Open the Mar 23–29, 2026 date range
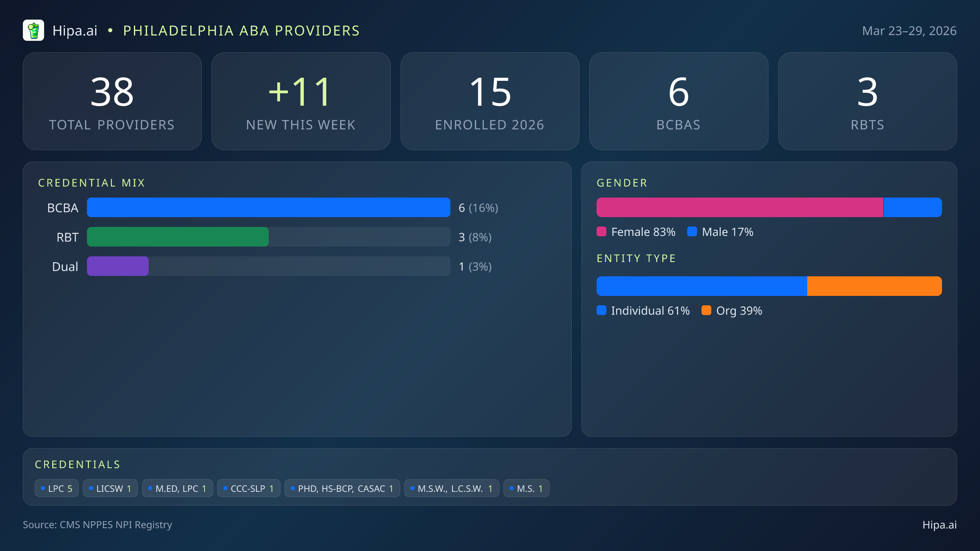This screenshot has width=980, height=551. tap(910, 30)
